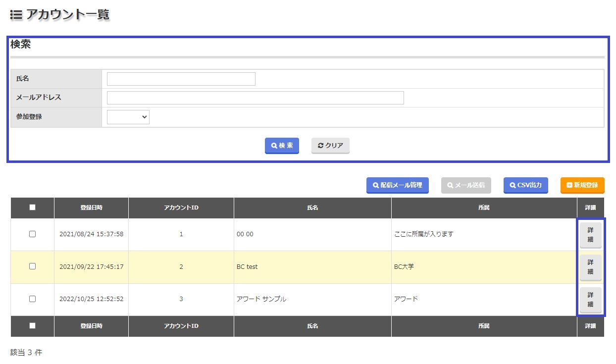The height and width of the screenshot is (364, 616).
Task: Toggle select-all checkbox in table footer
Action: (33, 326)
